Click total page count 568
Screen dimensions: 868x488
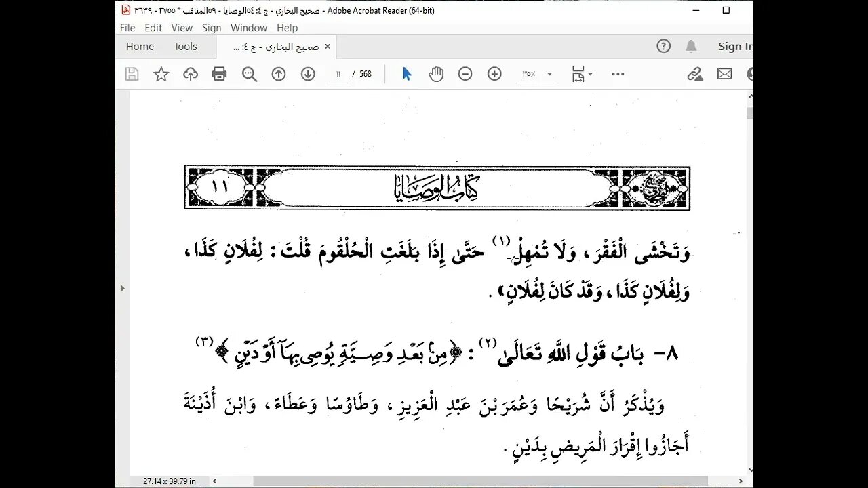click(366, 75)
